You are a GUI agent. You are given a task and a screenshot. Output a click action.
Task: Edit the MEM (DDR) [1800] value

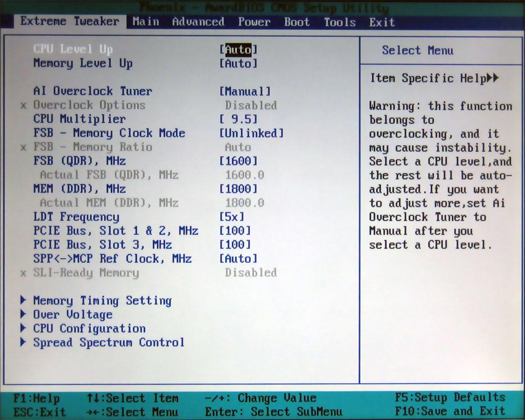(x=238, y=188)
